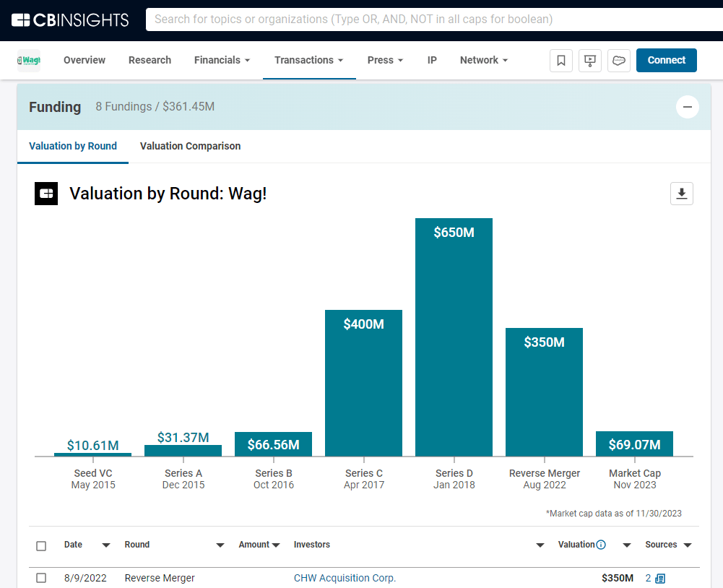This screenshot has width=723, height=588.
Task: Go to the Research tab
Action: [150, 60]
